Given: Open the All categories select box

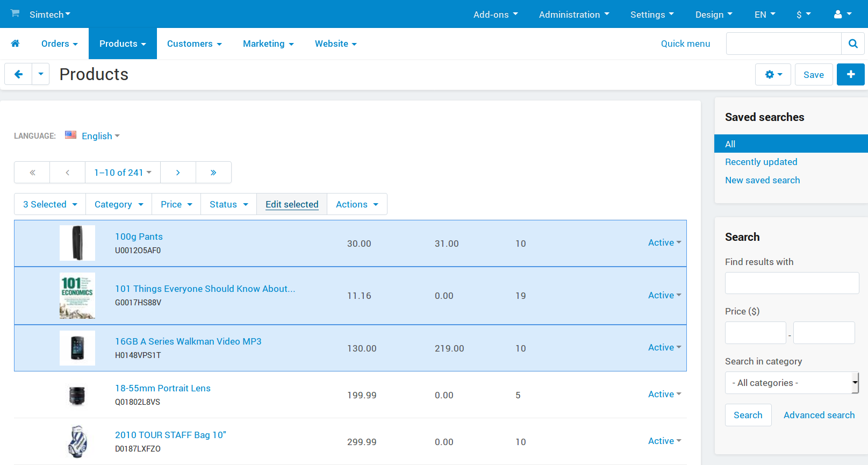Looking at the screenshot, I should pos(792,383).
